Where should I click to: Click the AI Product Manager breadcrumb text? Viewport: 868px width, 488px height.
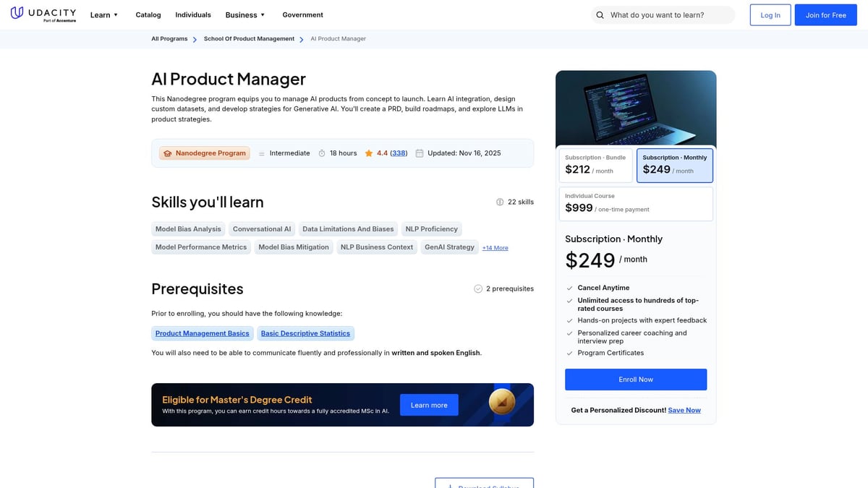(x=338, y=39)
